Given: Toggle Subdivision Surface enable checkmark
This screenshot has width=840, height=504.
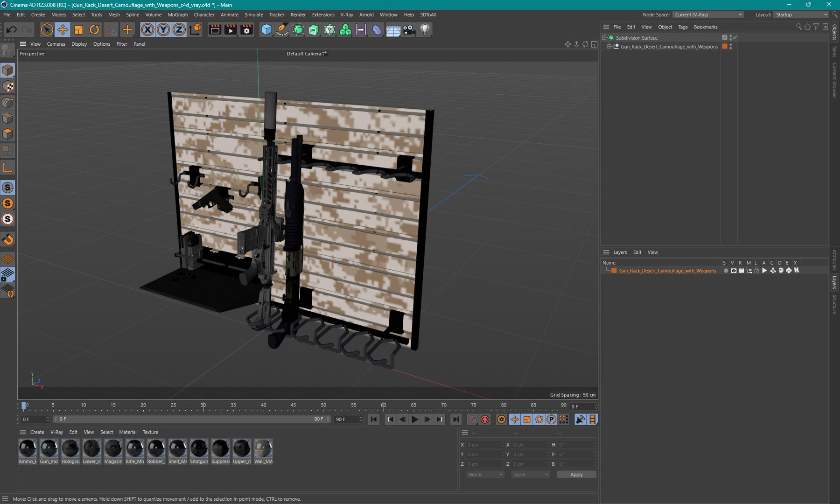Looking at the screenshot, I should tap(735, 37).
